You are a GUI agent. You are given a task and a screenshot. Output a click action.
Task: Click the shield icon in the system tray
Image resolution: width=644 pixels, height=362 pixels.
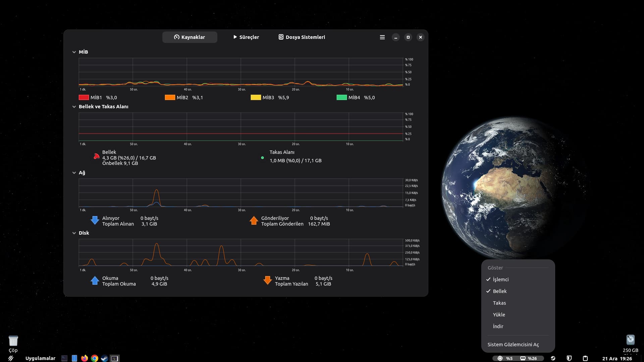point(569,358)
